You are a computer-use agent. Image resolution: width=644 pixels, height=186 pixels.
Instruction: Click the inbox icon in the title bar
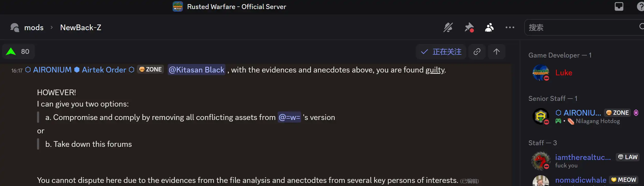619,6
